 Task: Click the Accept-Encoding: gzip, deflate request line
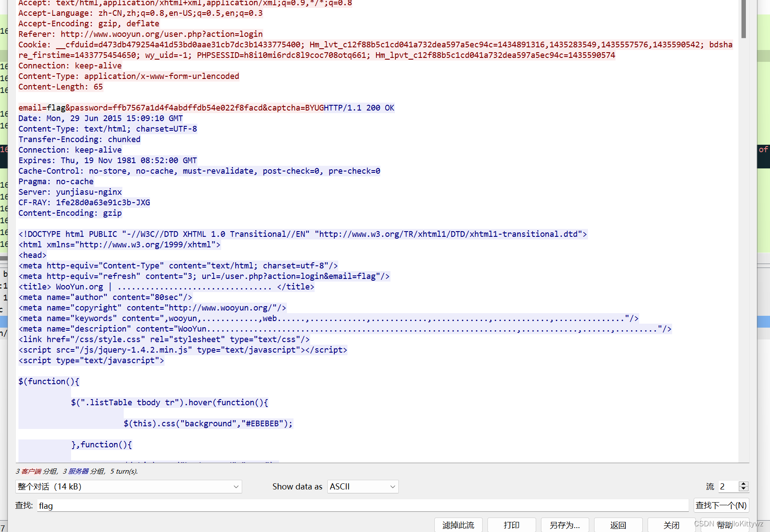click(89, 24)
